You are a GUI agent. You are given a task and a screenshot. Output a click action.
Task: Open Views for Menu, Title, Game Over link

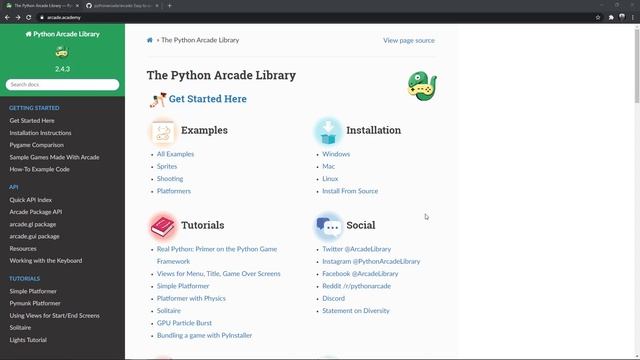(x=218, y=274)
